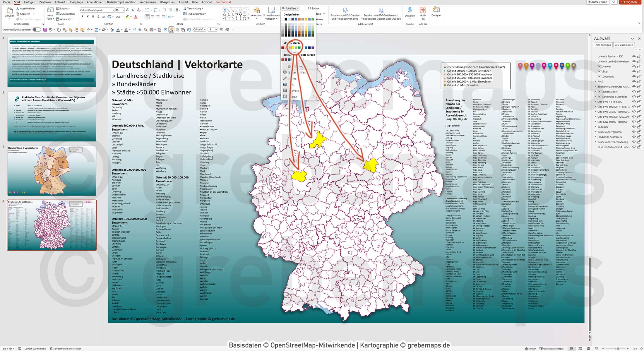Screen dimensions: 644x351
Task: Click the Save icon in the Quick Access Toolbar
Action: point(44,29)
